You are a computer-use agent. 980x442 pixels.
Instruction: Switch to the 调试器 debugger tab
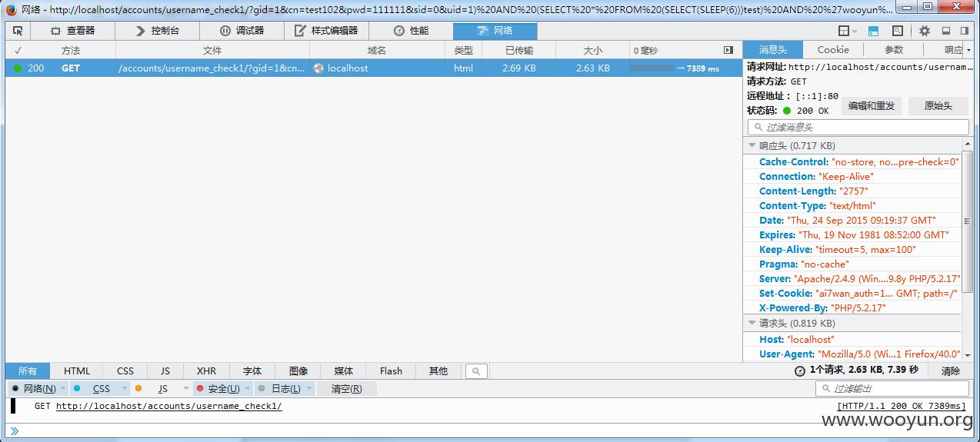coord(242,31)
